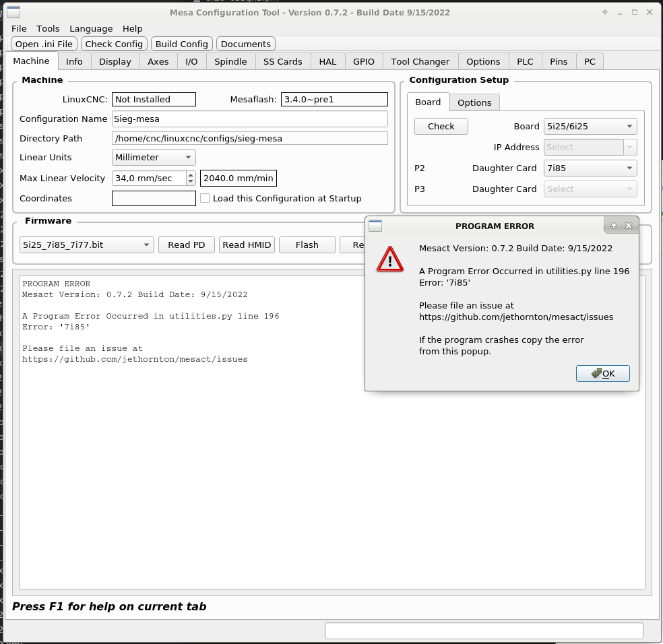663x644 pixels.
Task: Click the Coordinates field
Action: 154,198
